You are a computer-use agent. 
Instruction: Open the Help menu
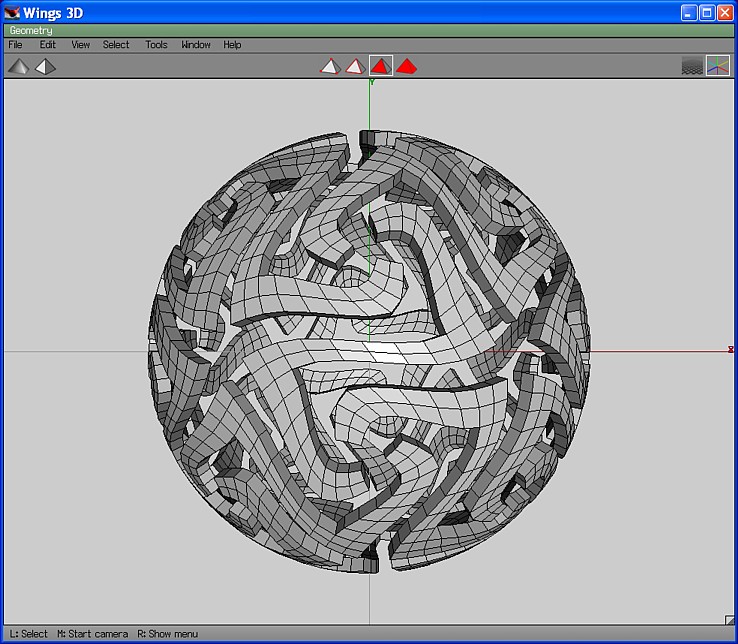[x=232, y=45]
